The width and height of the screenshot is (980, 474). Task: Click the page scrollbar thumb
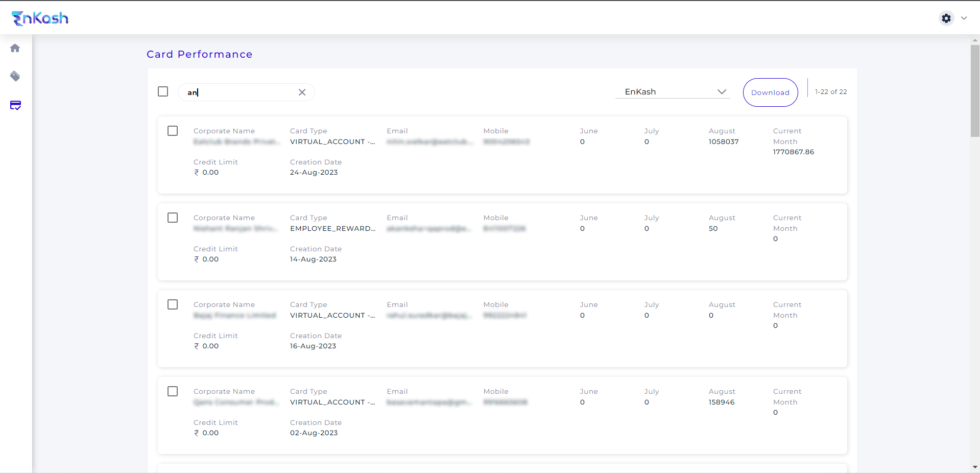coord(975,90)
